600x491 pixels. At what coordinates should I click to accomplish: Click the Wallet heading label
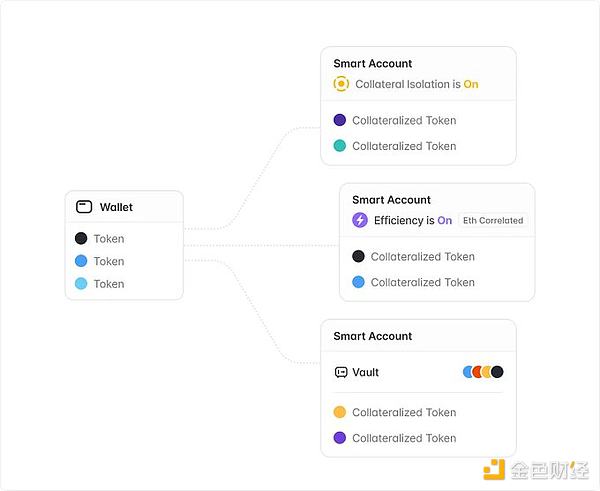tap(116, 207)
